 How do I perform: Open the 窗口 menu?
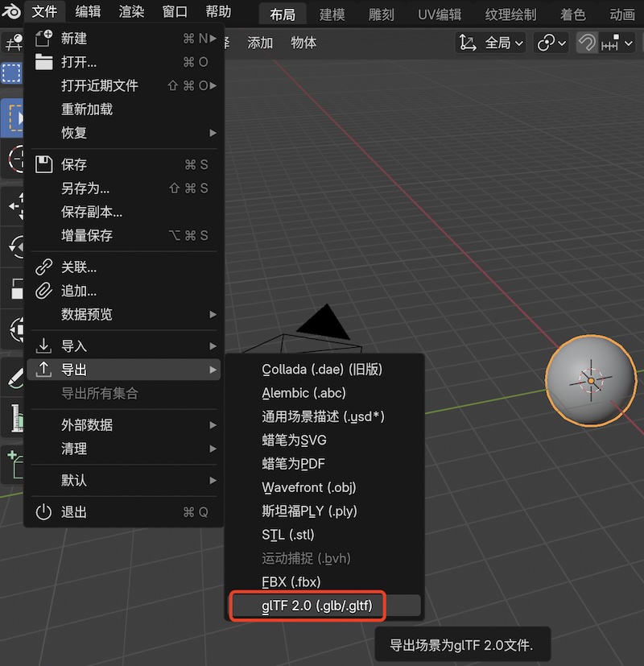(175, 11)
